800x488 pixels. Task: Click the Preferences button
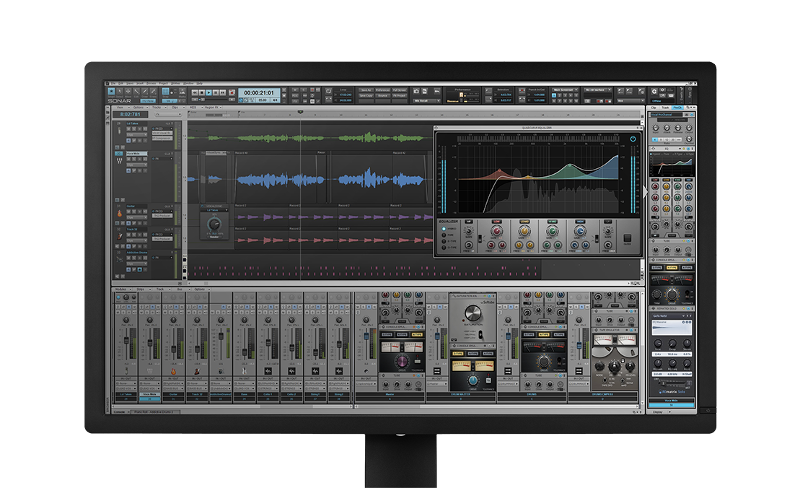coord(383,90)
